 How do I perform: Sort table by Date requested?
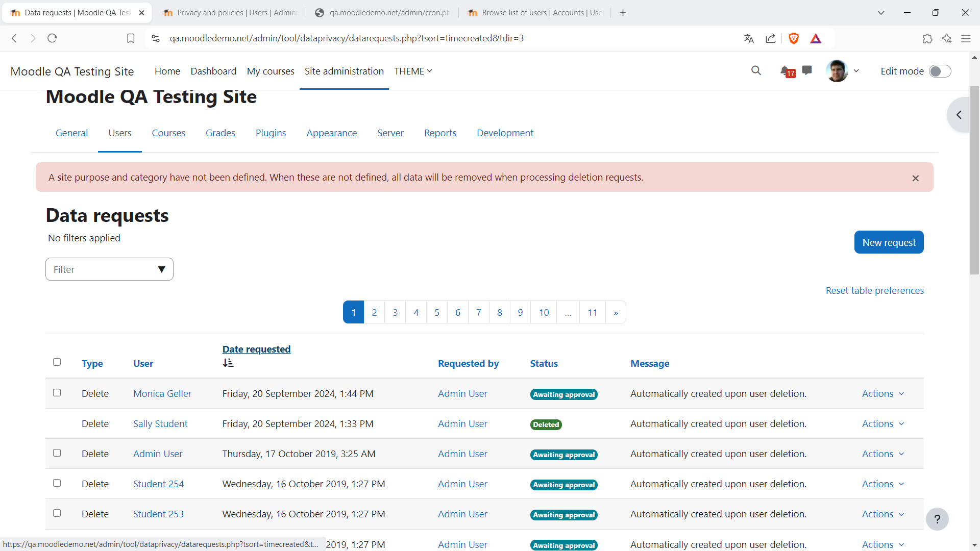tap(256, 349)
